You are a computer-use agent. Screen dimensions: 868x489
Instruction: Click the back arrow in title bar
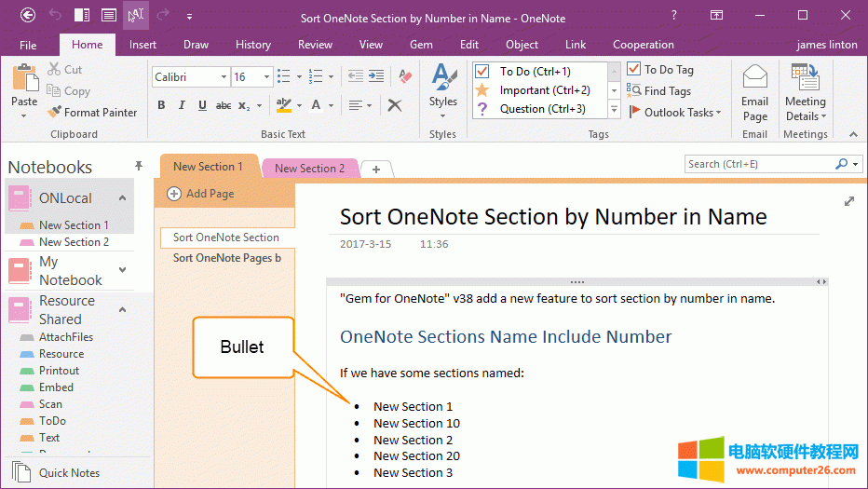tap(28, 15)
